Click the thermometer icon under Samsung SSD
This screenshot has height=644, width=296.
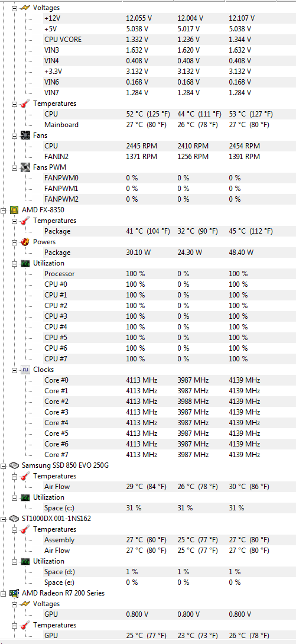click(25, 476)
